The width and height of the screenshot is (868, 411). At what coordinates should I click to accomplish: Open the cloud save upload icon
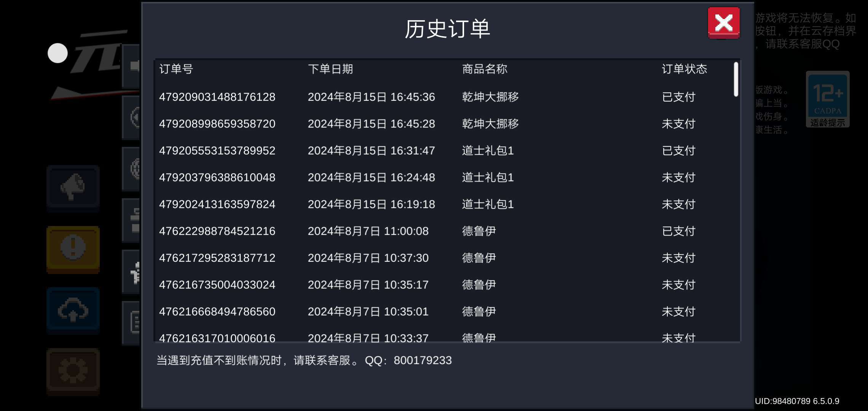coord(73,310)
